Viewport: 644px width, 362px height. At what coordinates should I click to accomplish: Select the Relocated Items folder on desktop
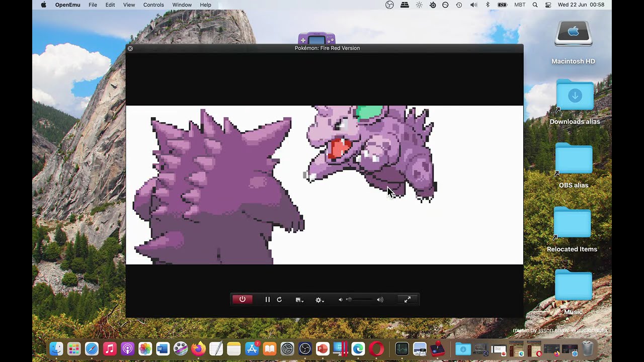click(x=573, y=223)
